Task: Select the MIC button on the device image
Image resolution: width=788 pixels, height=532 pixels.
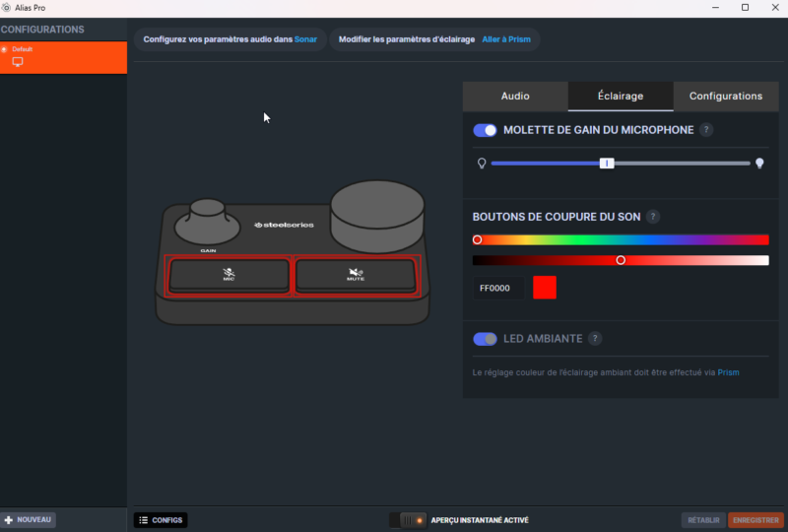Action: (229, 275)
